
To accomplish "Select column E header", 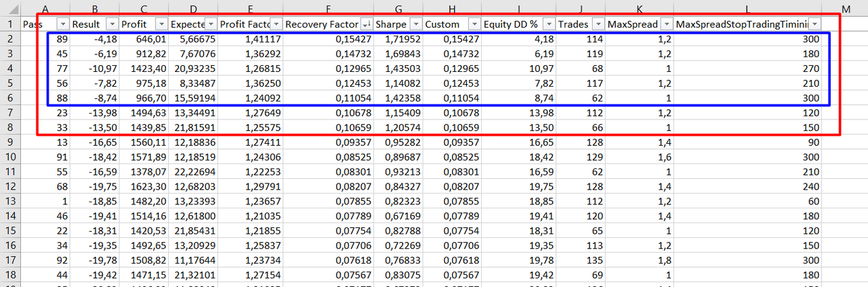I will tap(250, 9).
